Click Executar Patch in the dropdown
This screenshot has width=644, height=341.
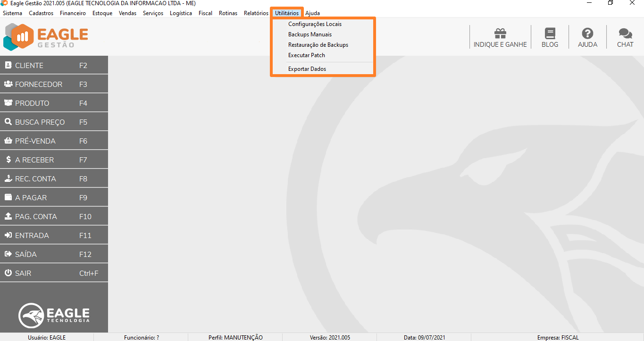[x=307, y=55]
